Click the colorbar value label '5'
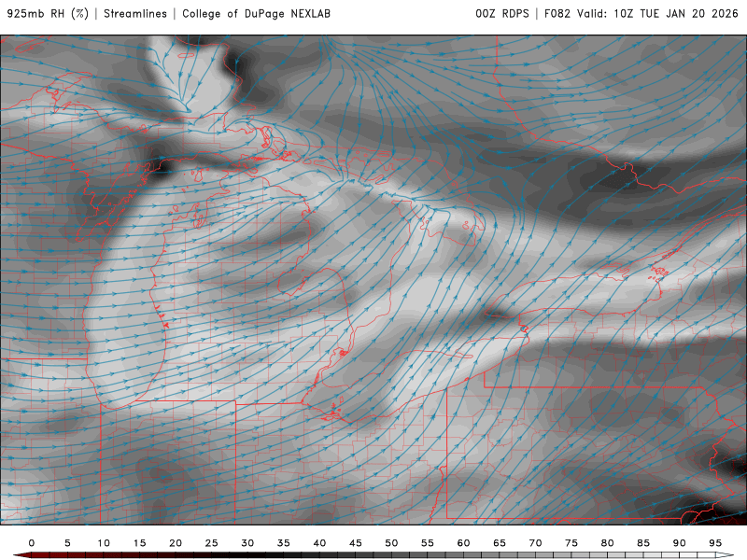 (67, 543)
